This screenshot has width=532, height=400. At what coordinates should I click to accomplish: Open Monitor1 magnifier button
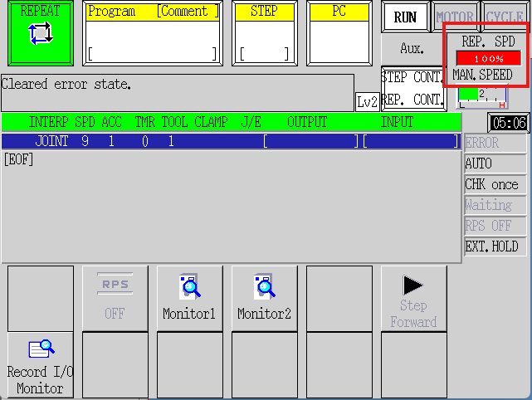[x=190, y=298]
